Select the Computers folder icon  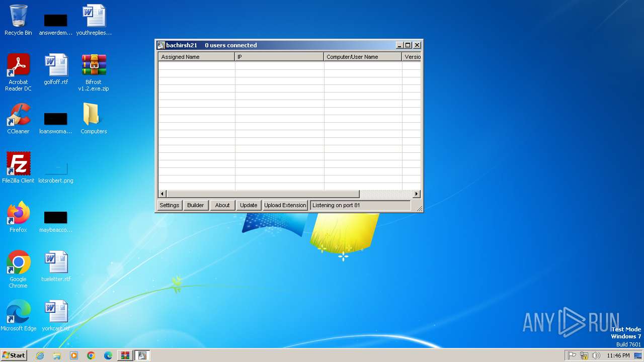94,119
